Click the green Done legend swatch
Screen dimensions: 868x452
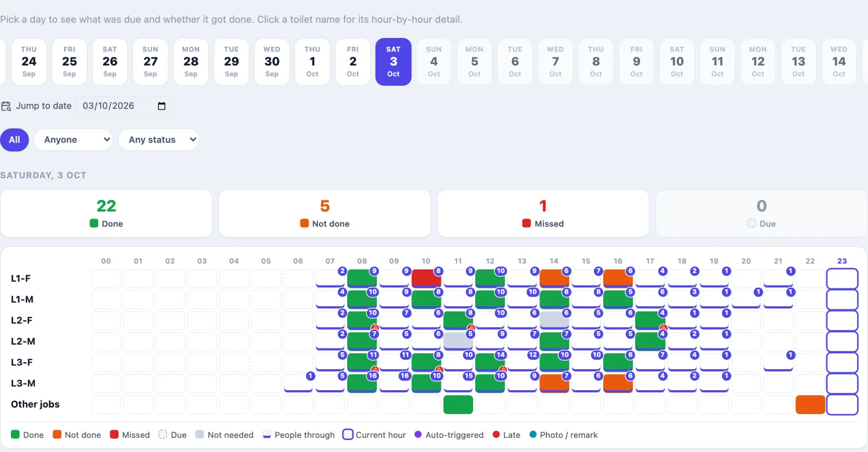coord(15,435)
